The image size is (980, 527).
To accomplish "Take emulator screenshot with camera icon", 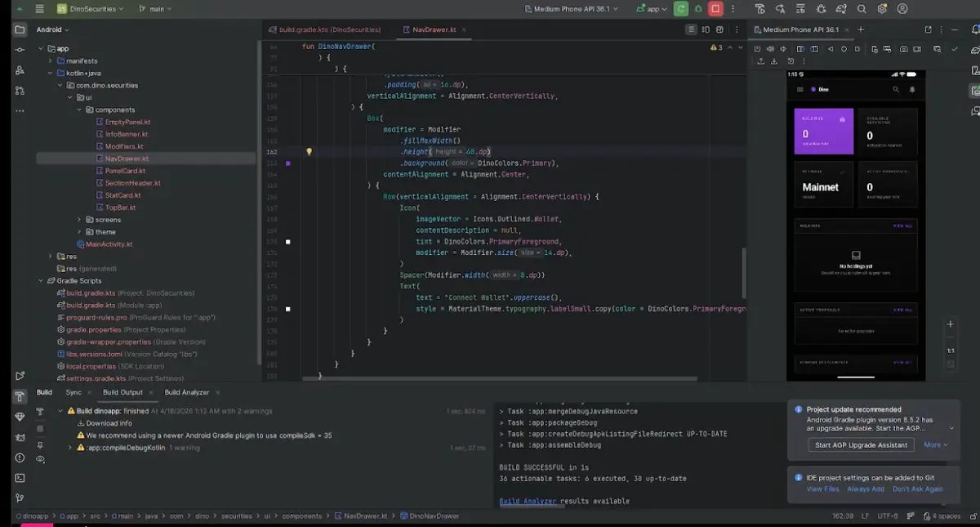I will pos(903,49).
